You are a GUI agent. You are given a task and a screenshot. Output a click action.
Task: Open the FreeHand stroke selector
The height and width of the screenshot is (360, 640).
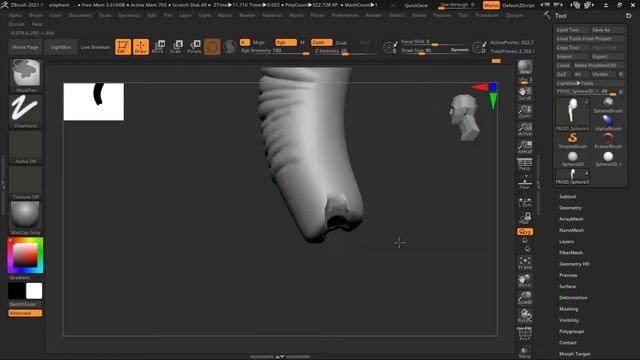(x=26, y=111)
